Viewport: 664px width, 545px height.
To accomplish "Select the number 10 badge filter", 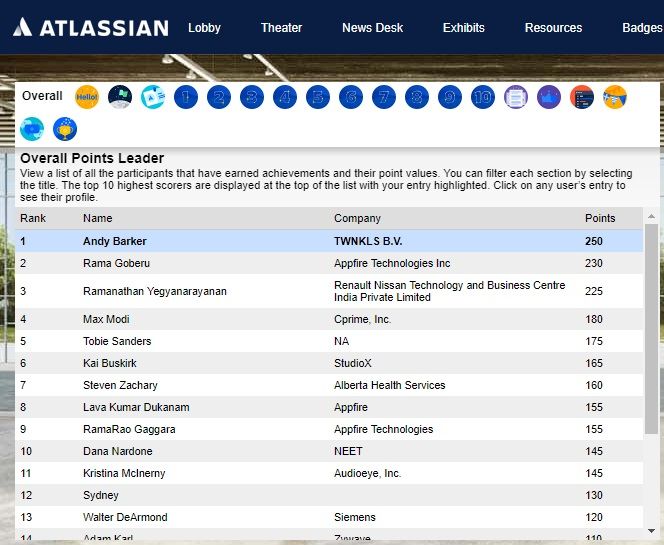I will click(x=483, y=97).
